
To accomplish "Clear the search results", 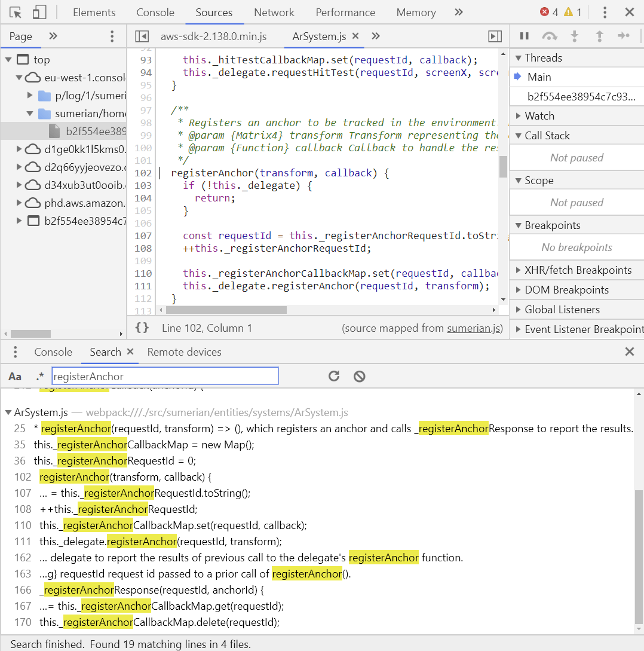I will (x=359, y=376).
